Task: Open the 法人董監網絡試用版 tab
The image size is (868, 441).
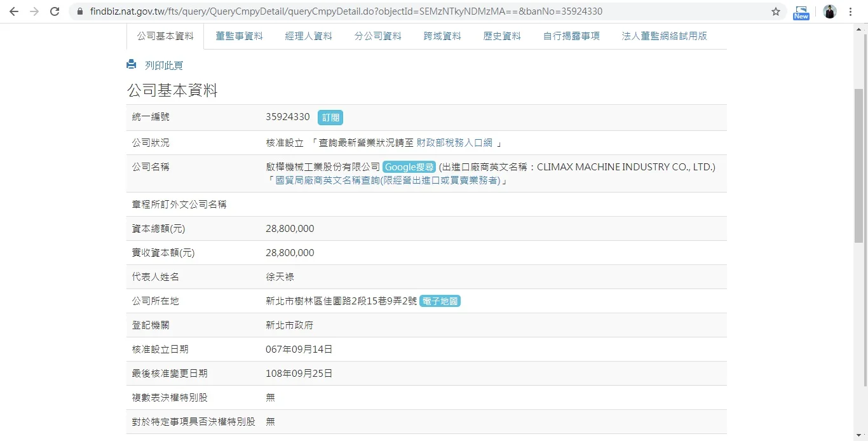Action: pyautogui.click(x=664, y=36)
